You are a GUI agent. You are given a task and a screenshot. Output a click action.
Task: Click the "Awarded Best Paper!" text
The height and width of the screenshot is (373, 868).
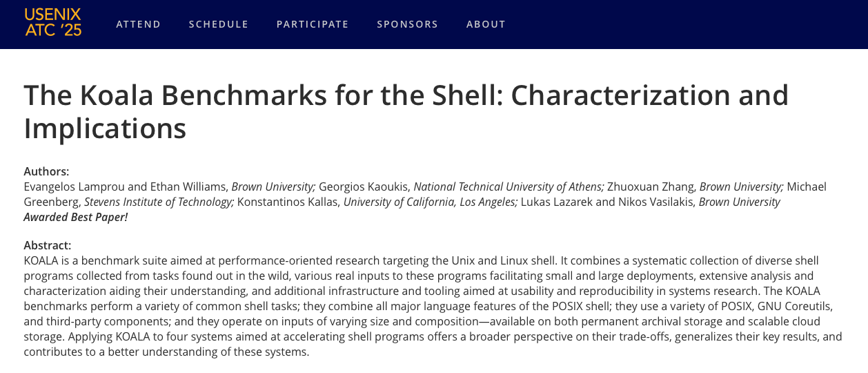pos(76,217)
